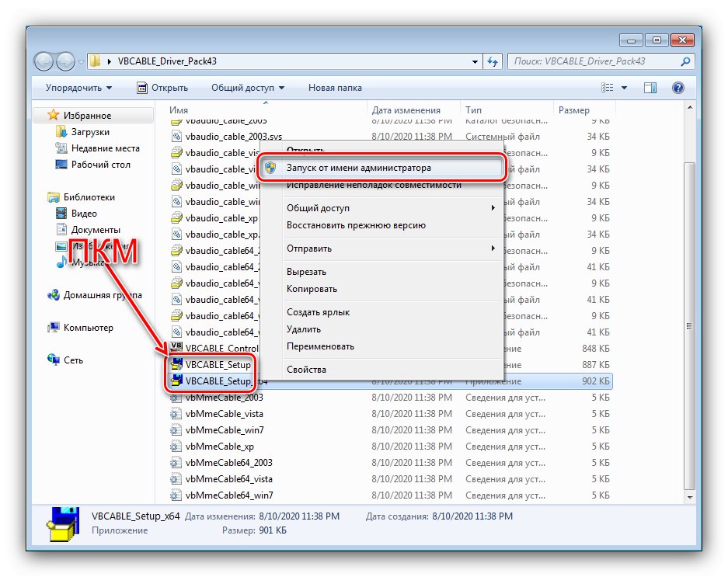Click the Back navigation arrow
728x577 pixels.
[x=44, y=61]
